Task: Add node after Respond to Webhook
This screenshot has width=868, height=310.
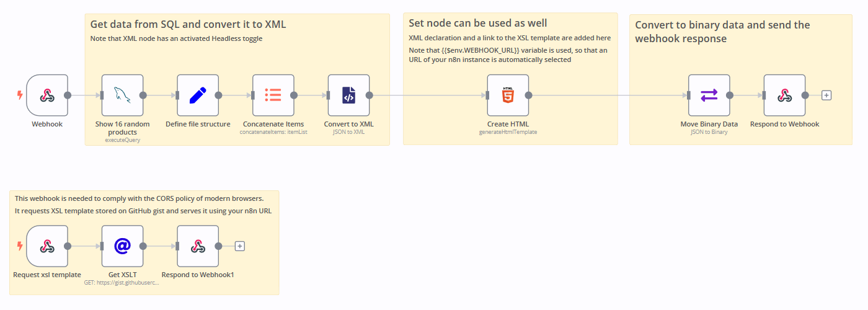Action: (826, 95)
